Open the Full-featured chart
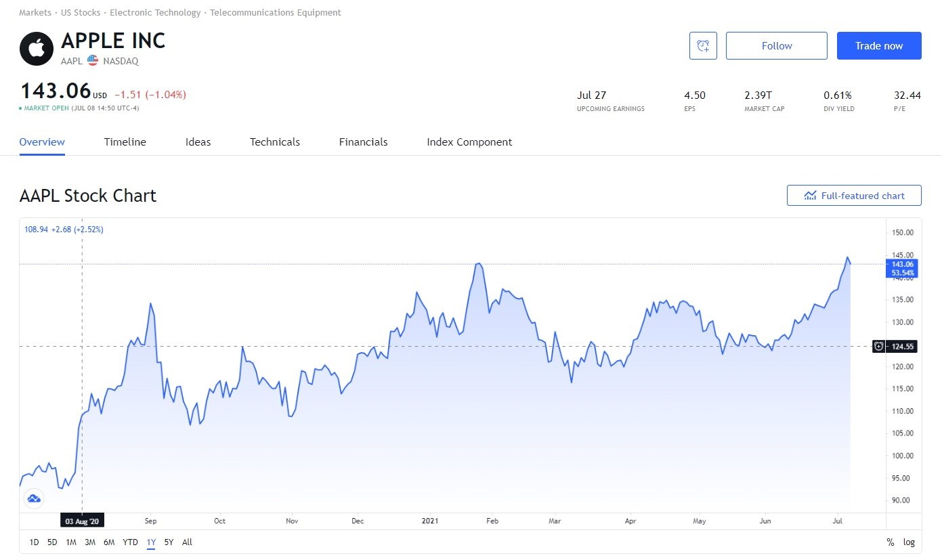This screenshot has width=942, height=560. (854, 196)
